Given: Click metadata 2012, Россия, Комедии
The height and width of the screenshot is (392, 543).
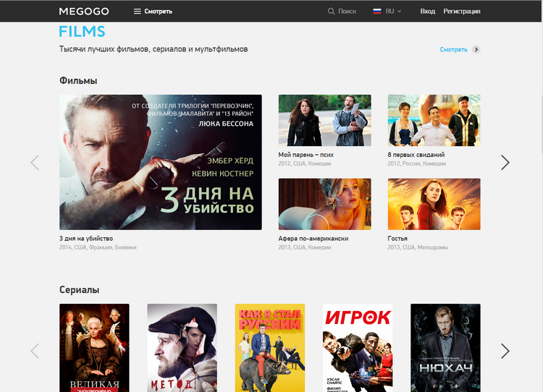Looking at the screenshot, I should click(416, 163).
